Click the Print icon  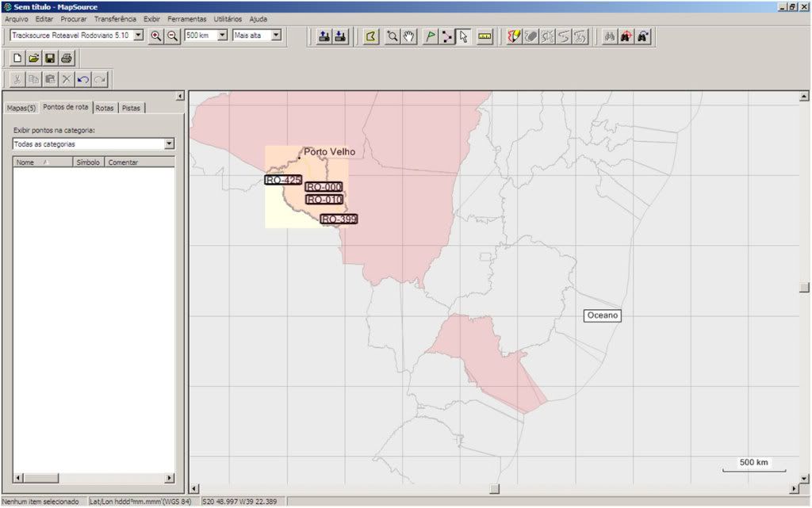pyautogui.click(x=67, y=58)
